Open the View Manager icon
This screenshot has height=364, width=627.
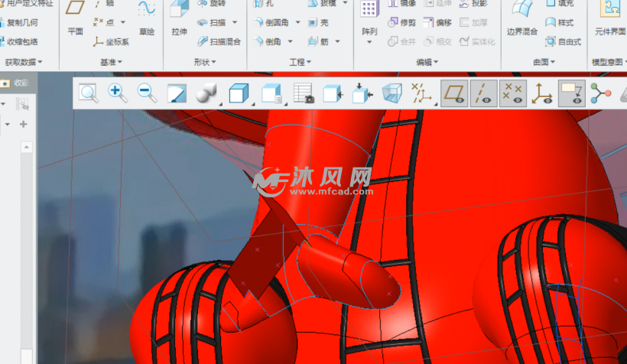click(x=271, y=93)
